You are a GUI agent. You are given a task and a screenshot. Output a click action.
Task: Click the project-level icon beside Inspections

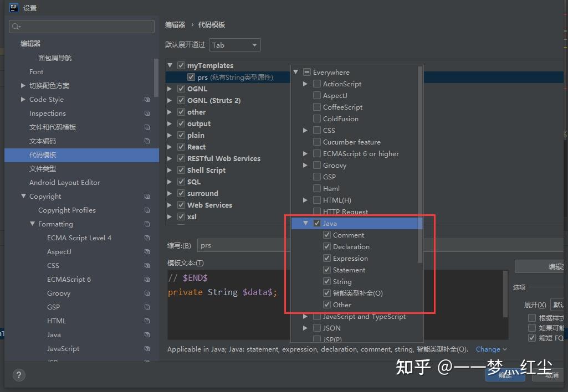147,114
